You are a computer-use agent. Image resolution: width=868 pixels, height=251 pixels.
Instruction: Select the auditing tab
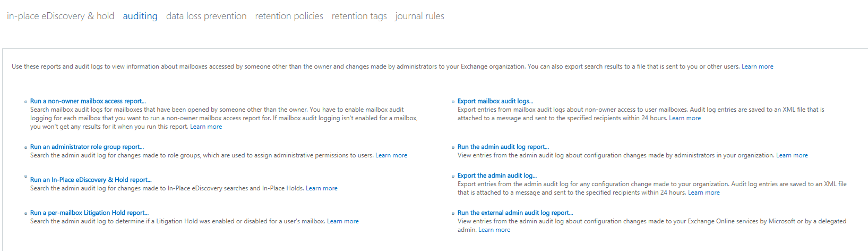click(x=140, y=16)
